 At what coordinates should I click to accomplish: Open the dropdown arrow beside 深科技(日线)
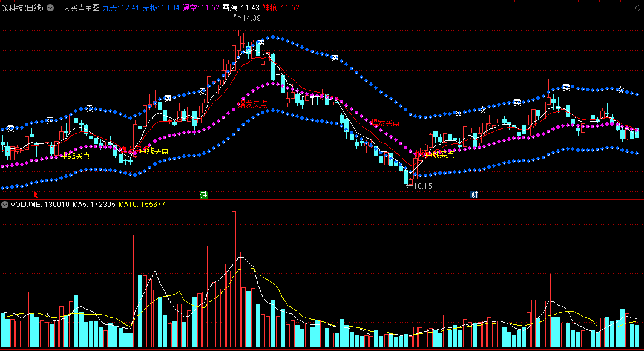(x=50, y=8)
